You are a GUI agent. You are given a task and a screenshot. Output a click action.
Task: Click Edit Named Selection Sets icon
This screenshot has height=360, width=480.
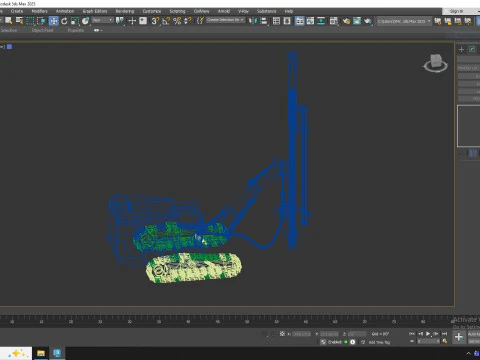click(200, 21)
